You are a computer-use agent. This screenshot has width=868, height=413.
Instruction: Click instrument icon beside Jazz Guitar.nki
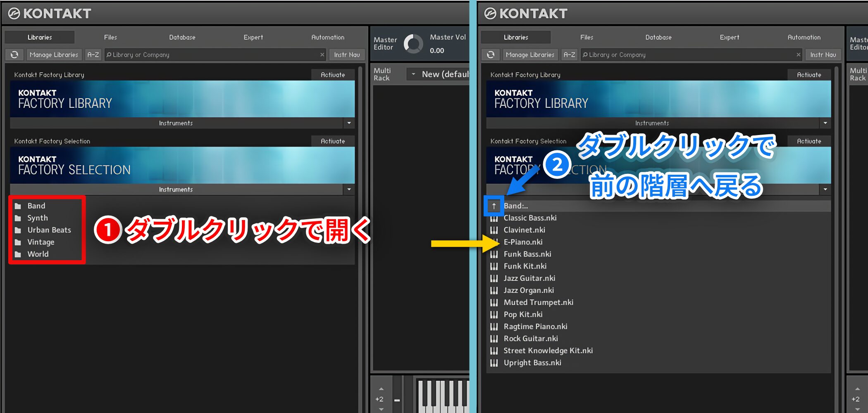pyautogui.click(x=494, y=278)
